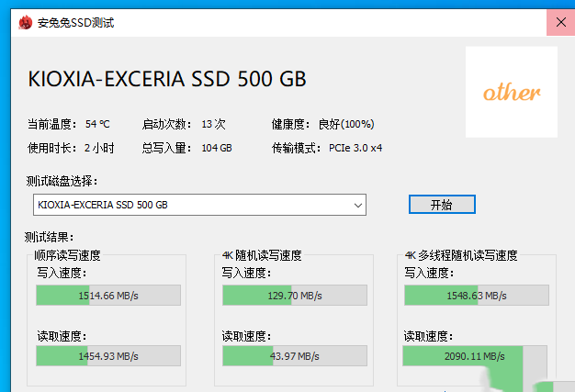
Task: Click the sequential write 1514.66 MB/s progress bar
Action: pyautogui.click(x=108, y=296)
